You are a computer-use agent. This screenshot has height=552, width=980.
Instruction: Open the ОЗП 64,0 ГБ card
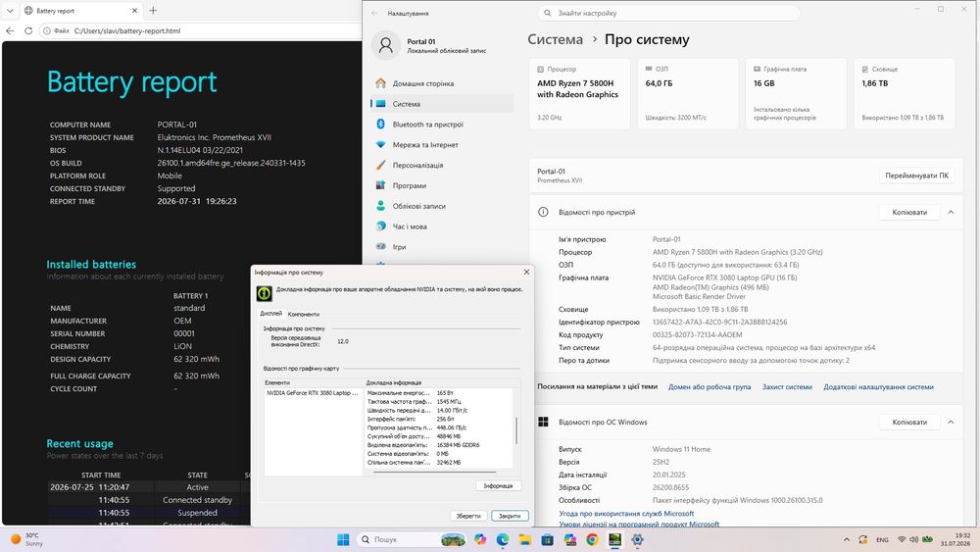coord(688,93)
